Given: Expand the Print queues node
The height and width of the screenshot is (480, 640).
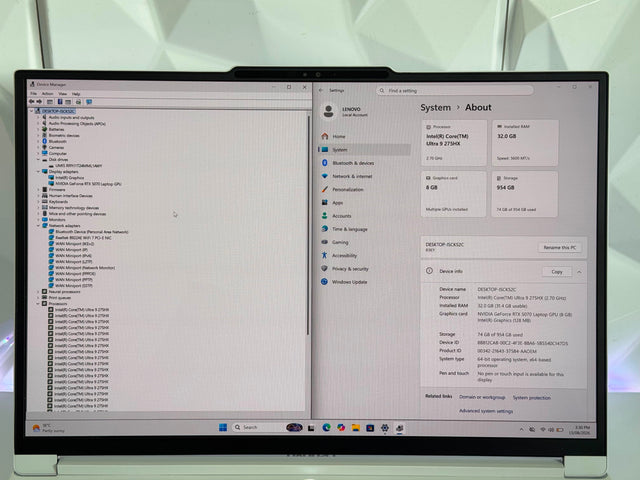Looking at the screenshot, I should tap(39, 298).
